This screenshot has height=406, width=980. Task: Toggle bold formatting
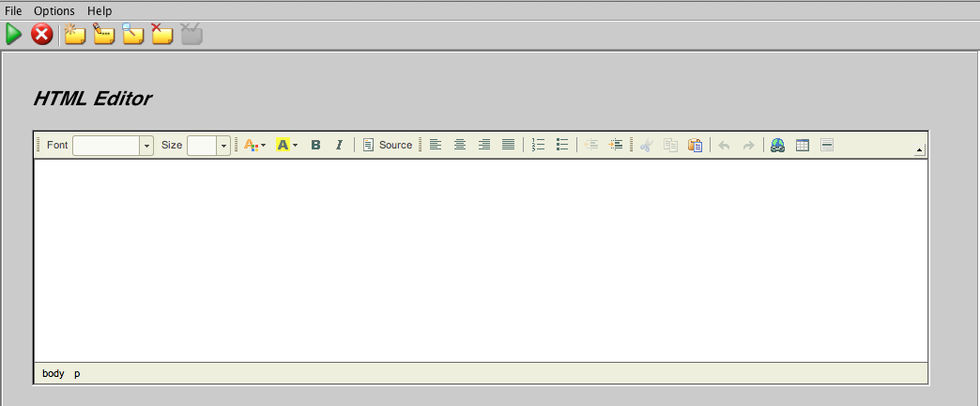click(315, 145)
